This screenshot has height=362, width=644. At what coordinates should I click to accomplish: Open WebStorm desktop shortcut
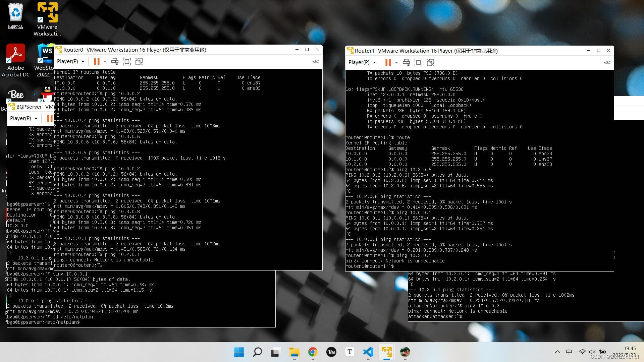(x=45, y=60)
